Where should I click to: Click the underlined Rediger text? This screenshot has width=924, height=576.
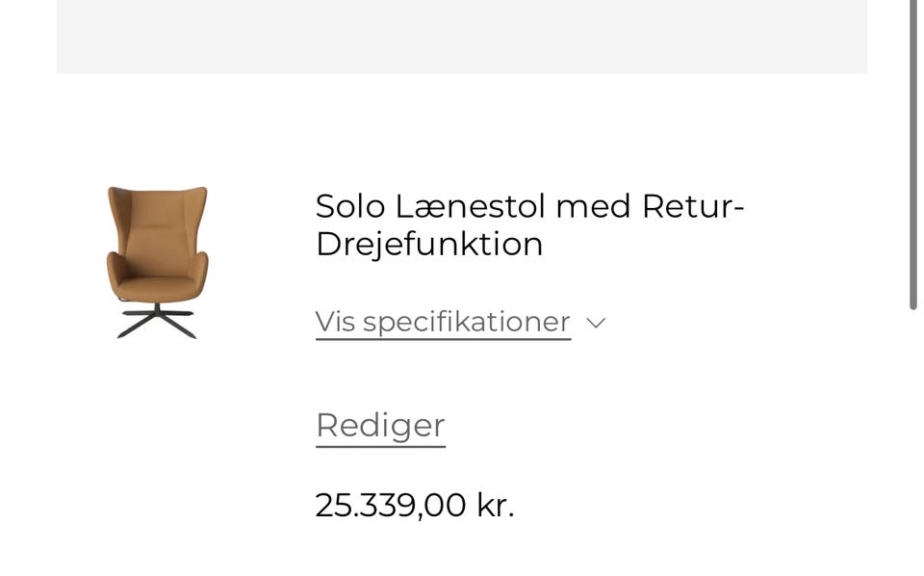click(x=380, y=425)
